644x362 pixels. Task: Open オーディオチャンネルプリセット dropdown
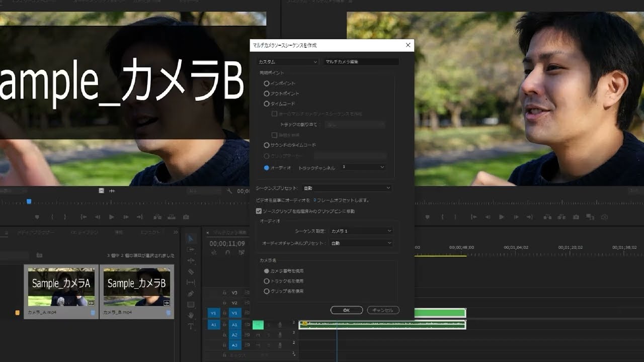361,243
